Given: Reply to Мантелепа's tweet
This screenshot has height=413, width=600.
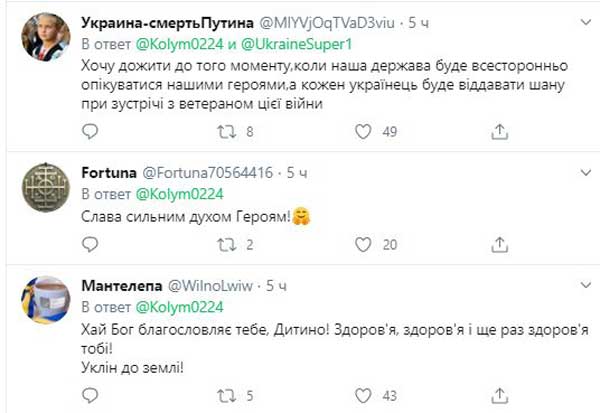Looking at the screenshot, I should coord(89,395).
